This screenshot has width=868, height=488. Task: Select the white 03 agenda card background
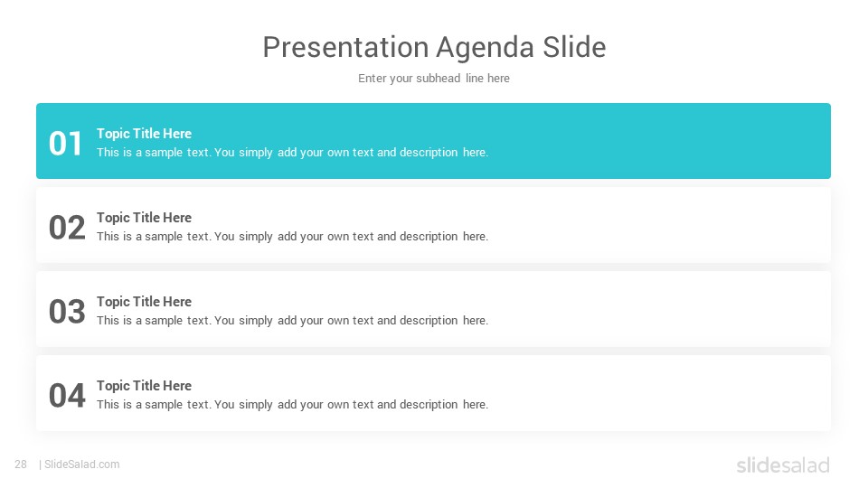pos(433,309)
